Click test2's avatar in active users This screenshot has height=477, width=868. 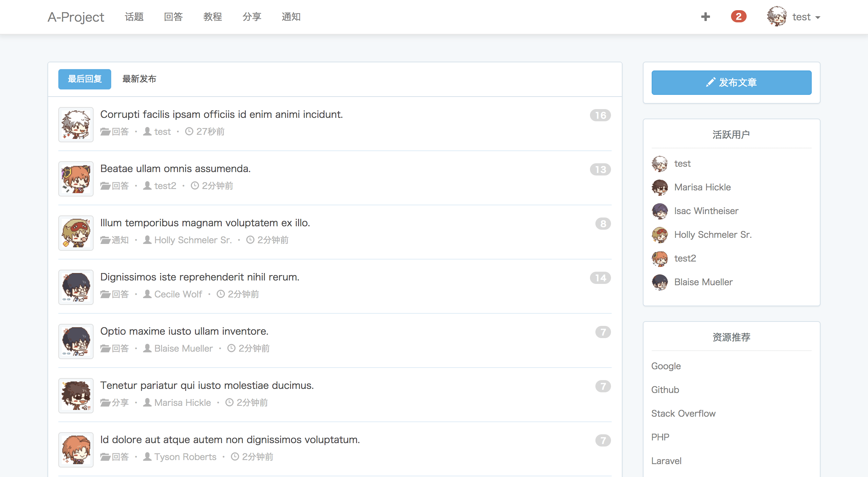[x=660, y=258]
